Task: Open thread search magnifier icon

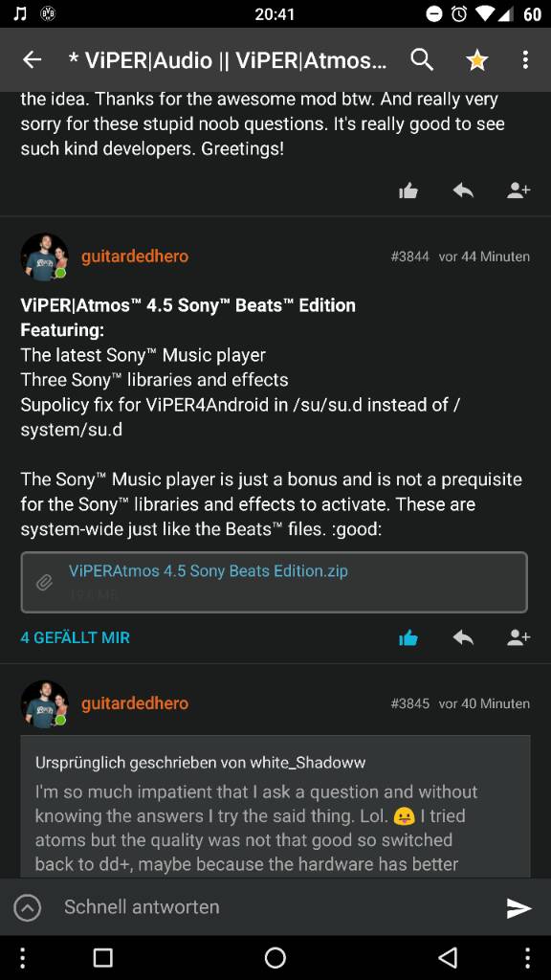Action: click(422, 60)
